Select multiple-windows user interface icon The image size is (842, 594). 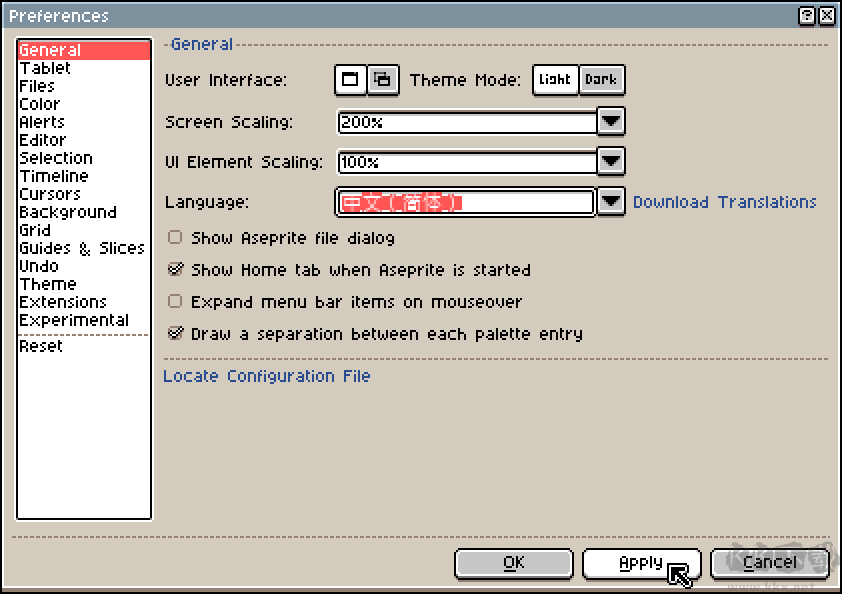coord(383,80)
